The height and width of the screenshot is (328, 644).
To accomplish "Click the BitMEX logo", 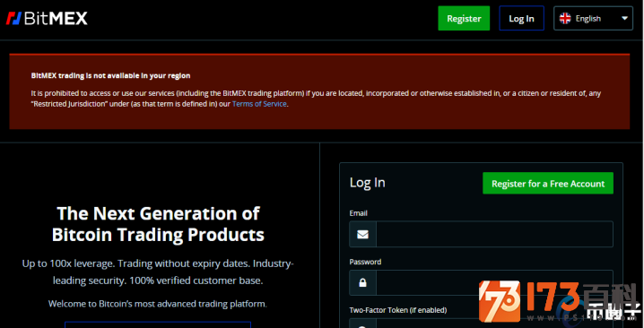I will (47, 19).
